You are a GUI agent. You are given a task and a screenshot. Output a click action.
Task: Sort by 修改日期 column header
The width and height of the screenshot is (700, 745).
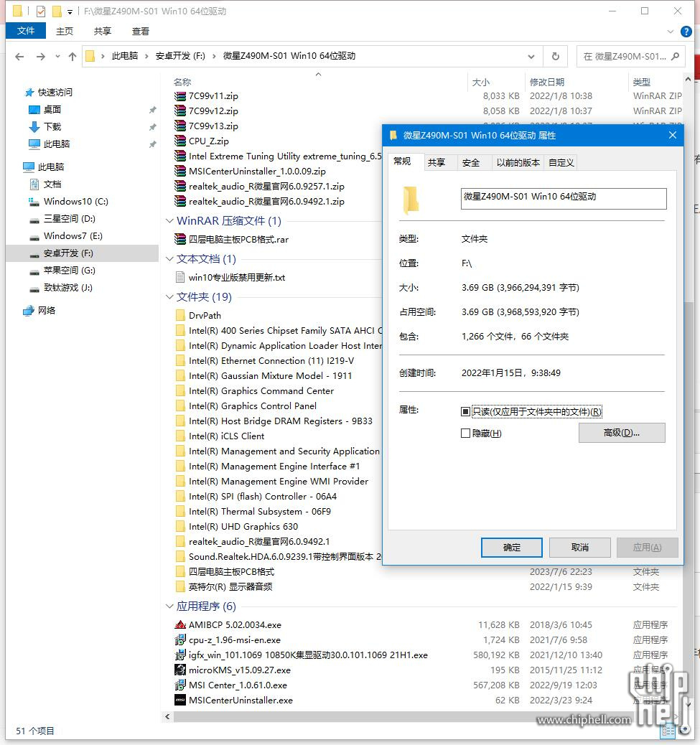547,83
